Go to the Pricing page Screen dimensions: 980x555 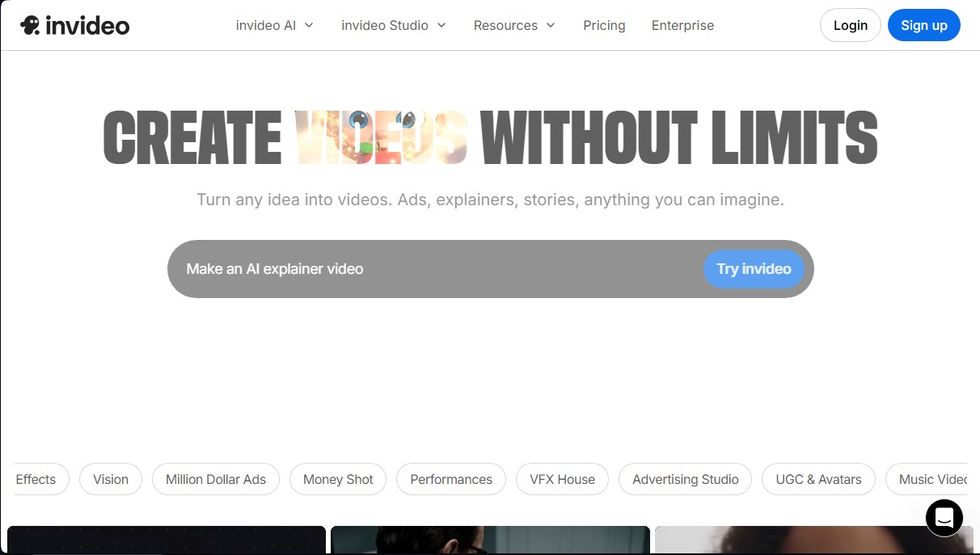pyautogui.click(x=604, y=25)
